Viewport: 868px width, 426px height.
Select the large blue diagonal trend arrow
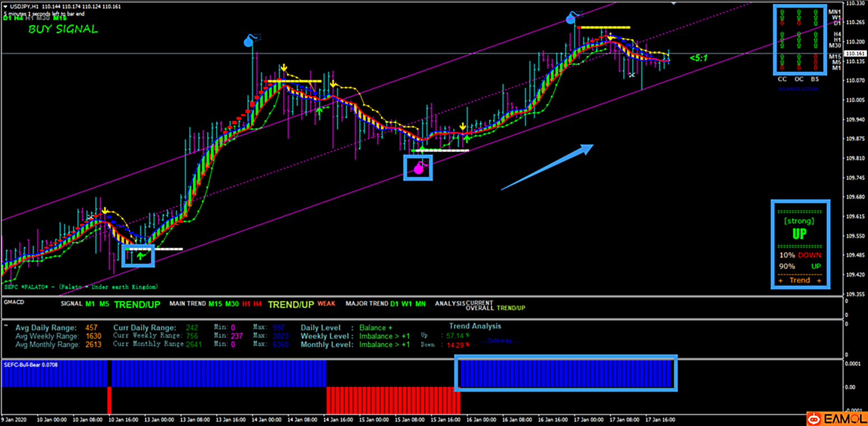coord(546,167)
